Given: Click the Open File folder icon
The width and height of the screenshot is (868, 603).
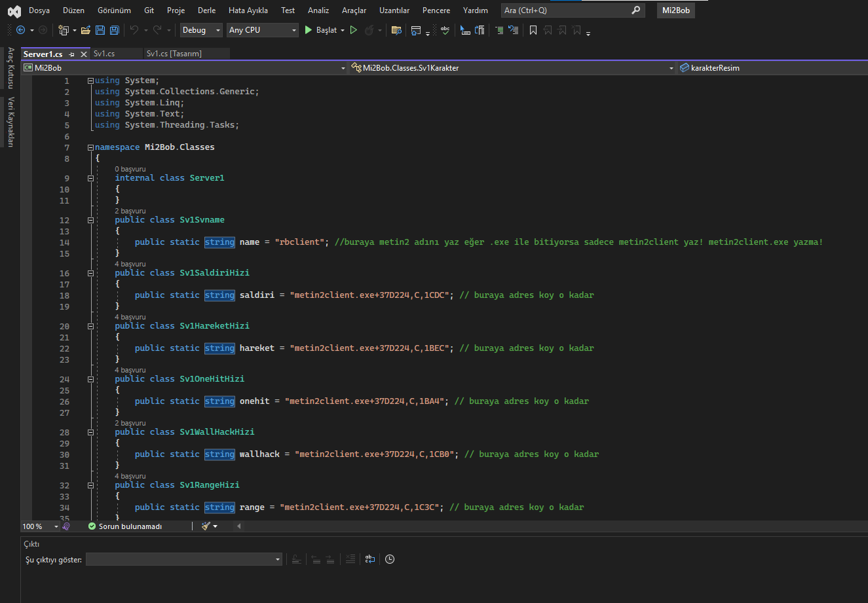Looking at the screenshot, I should 85,30.
